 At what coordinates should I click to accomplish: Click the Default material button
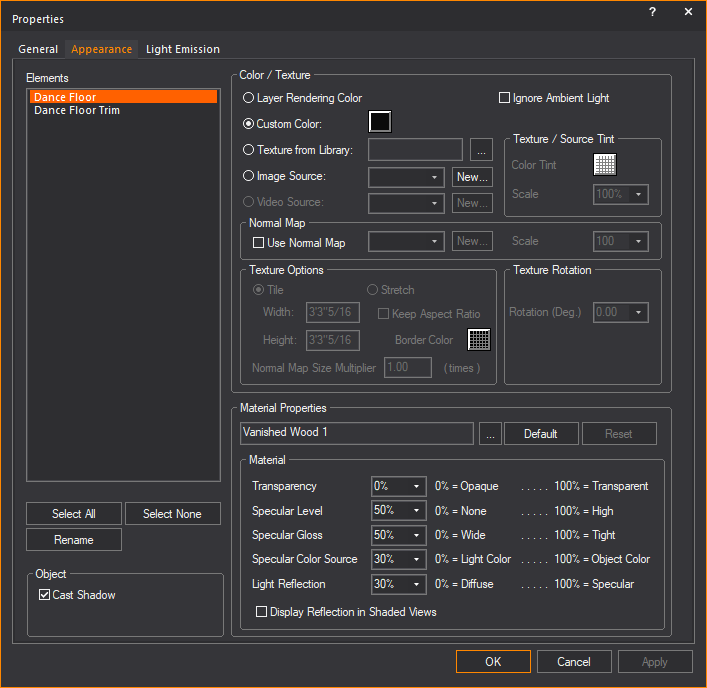click(x=540, y=434)
